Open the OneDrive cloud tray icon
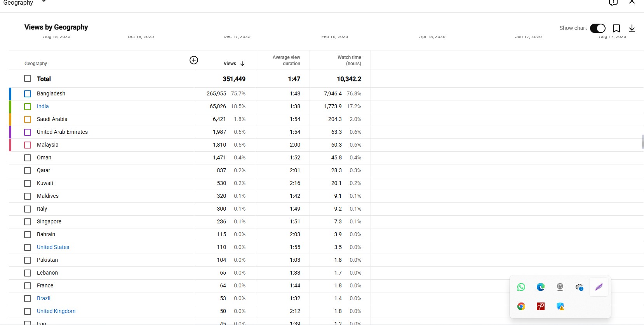 [x=580, y=287]
